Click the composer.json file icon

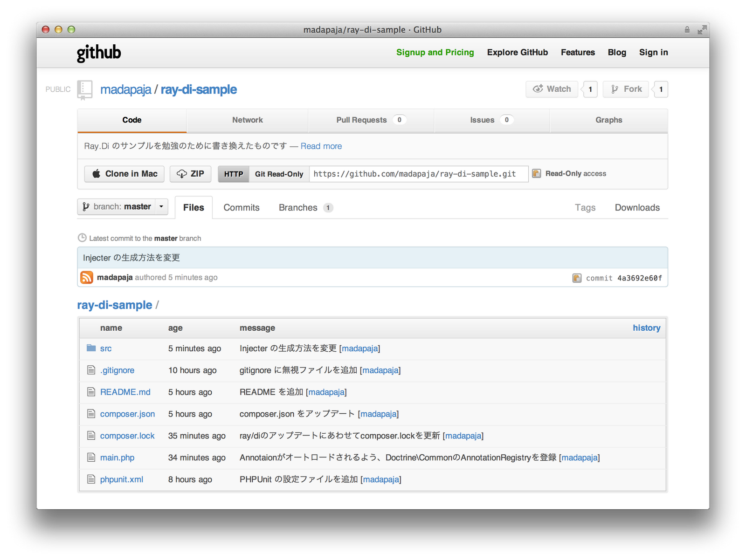[x=91, y=414]
